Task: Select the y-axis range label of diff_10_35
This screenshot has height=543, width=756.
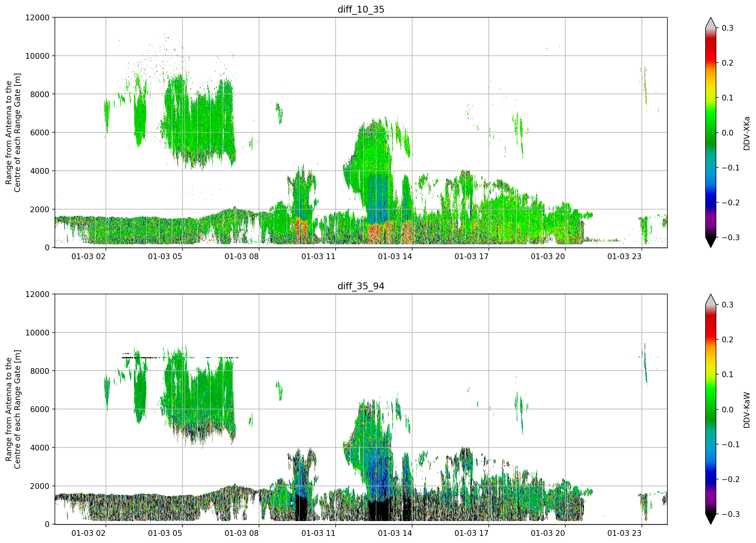Action: [13, 133]
